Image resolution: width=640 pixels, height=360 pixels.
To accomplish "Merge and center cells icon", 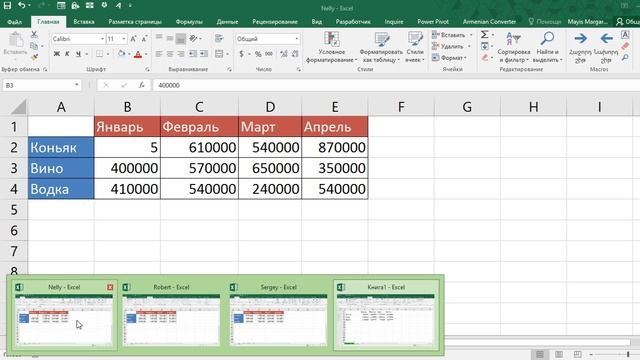I will pyautogui.click(x=219, y=54).
